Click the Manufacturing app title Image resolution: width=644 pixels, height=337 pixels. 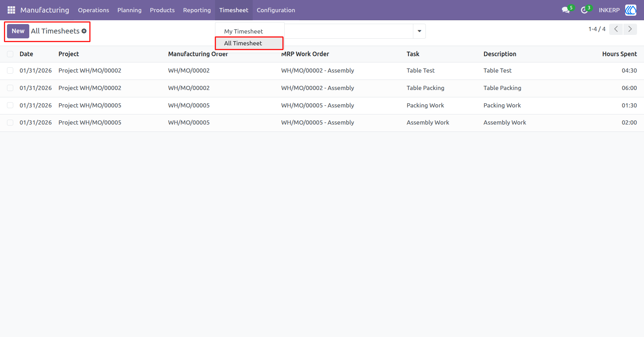click(x=45, y=10)
